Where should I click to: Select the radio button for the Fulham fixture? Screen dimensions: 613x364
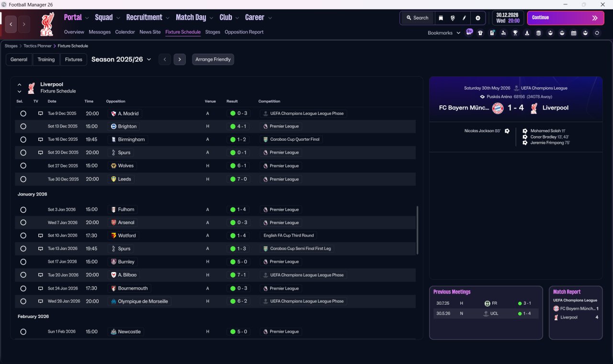click(x=23, y=210)
